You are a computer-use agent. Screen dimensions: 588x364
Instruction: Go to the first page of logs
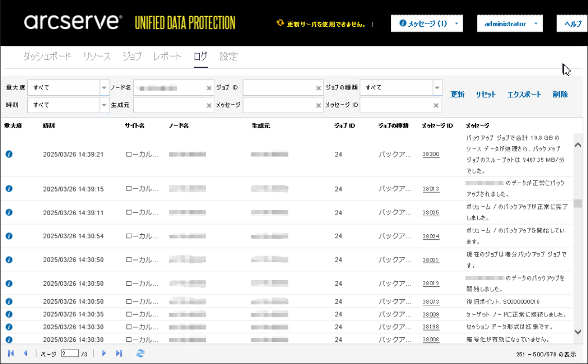pyautogui.click(x=11, y=353)
